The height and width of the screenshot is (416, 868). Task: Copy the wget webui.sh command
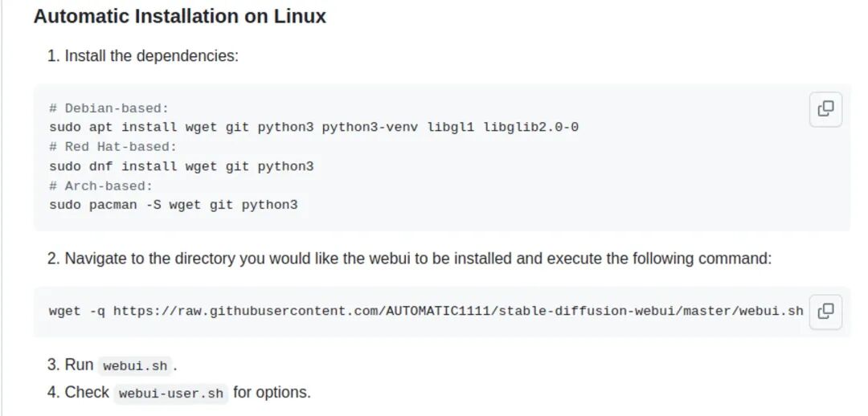coord(825,311)
